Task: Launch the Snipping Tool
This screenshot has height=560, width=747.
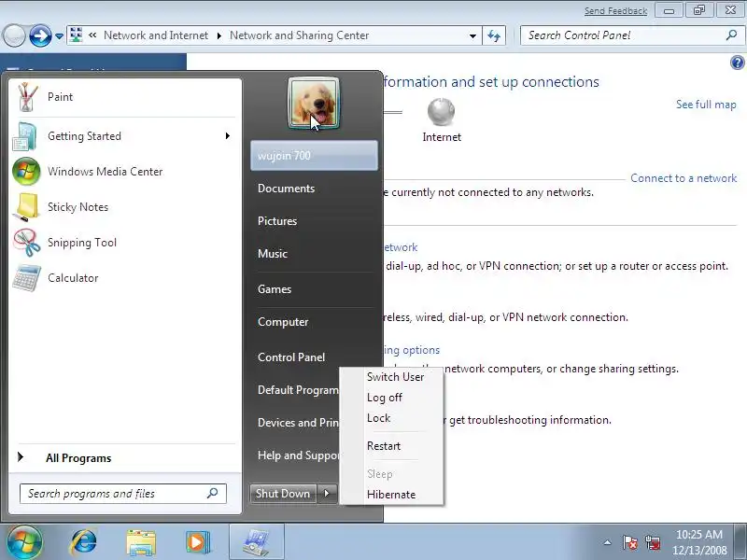Action: [124, 243]
